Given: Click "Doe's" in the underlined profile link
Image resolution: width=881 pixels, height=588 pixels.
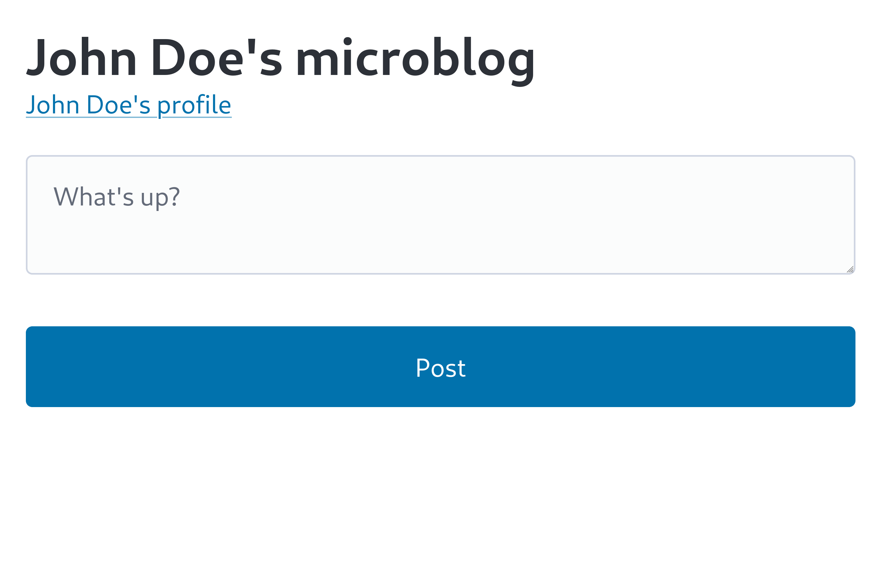Looking at the screenshot, I should [x=119, y=105].
